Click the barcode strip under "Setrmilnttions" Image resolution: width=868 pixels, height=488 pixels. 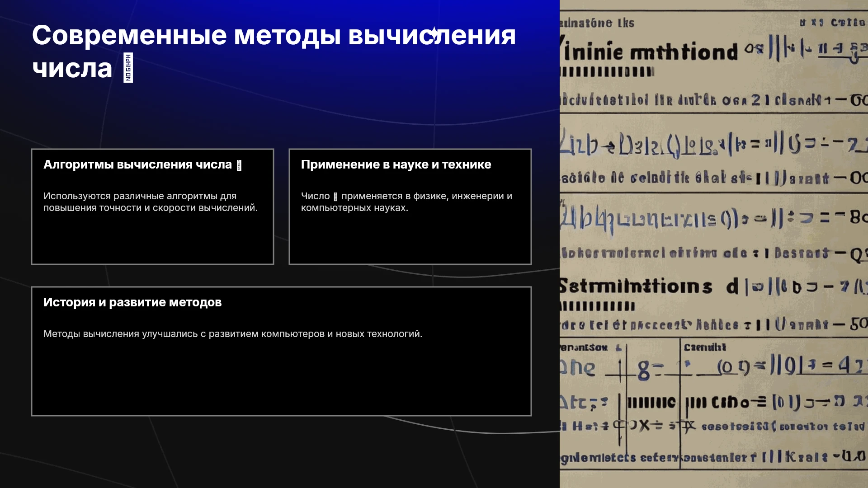tap(597, 306)
